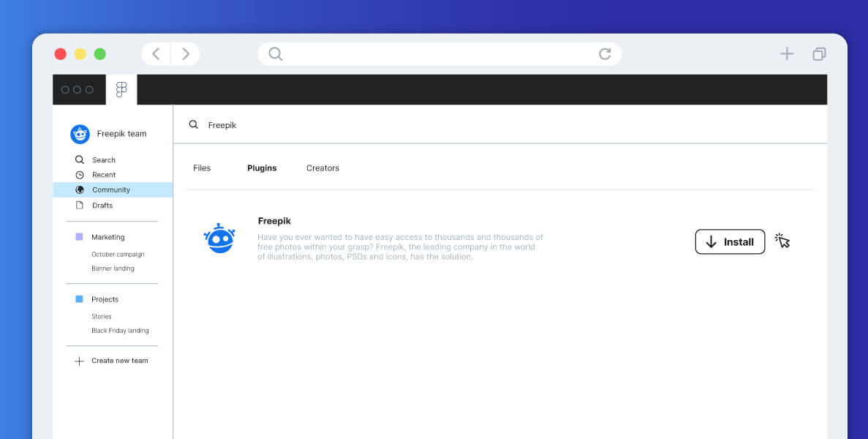Screen dimensions: 868x439
Task: Click the Freepik plugin description text
Action: [400, 247]
